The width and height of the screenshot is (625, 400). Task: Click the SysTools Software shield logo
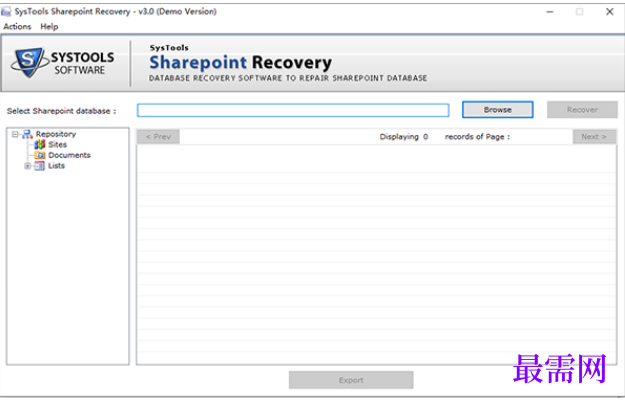(28, 62)
